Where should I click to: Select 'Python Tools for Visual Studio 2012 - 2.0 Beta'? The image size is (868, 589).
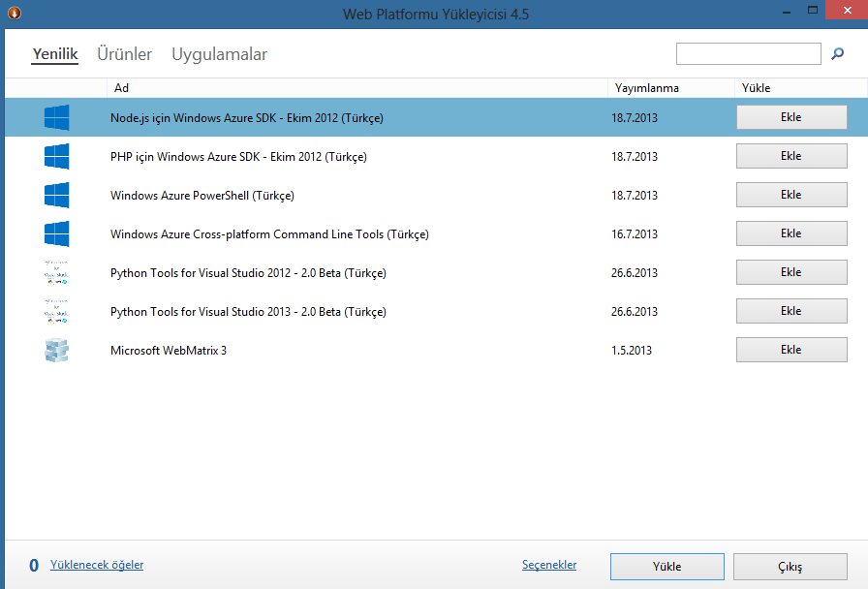tap(226, 273)
